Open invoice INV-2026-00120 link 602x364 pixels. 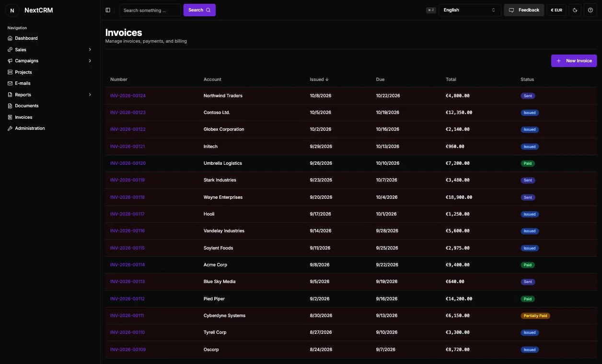(x=128, y=163)
